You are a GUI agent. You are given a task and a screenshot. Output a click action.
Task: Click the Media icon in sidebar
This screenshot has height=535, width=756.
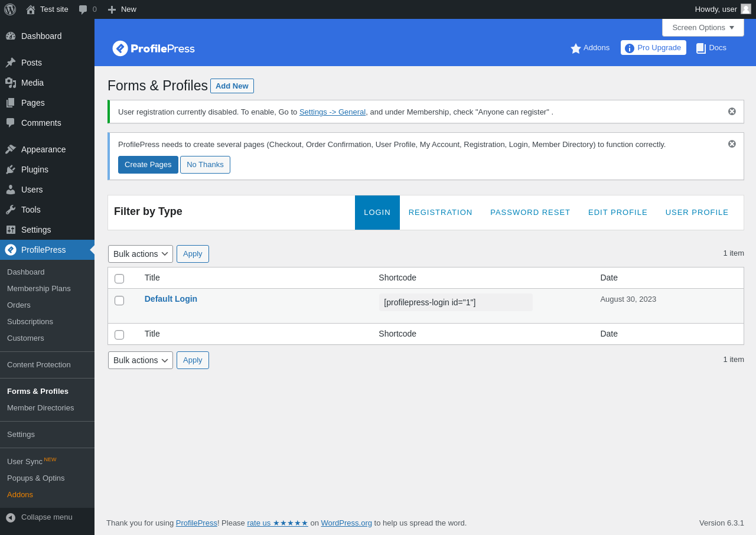[11, 83]
